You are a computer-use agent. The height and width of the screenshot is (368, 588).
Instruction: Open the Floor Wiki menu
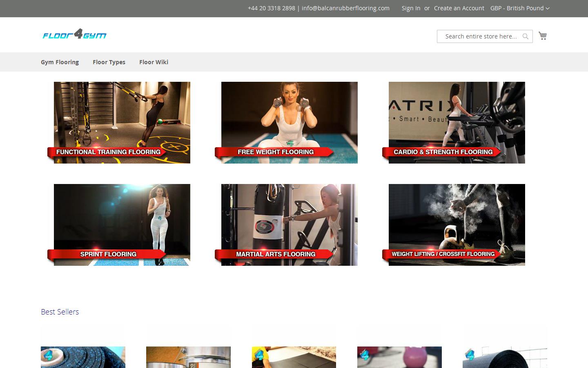[x=154, y=62]
